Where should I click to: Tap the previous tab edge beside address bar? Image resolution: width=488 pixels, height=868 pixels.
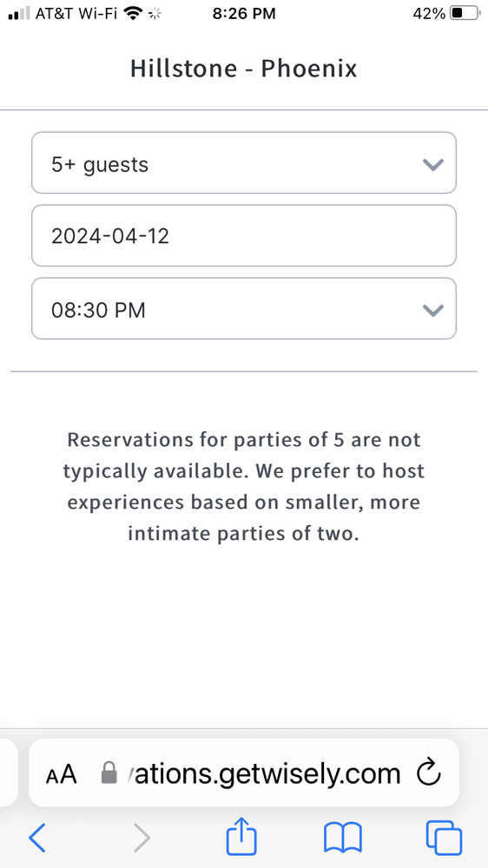[9, 773]
